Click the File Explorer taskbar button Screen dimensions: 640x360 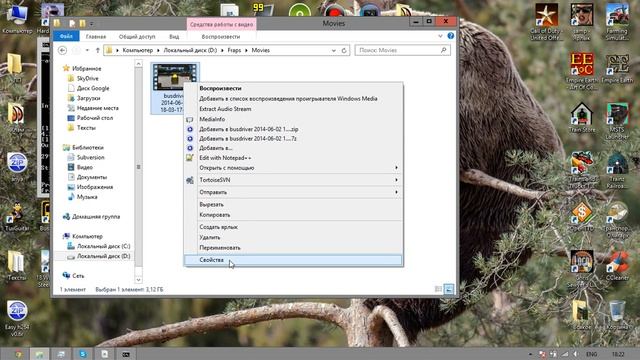click(x=40, y=354)
